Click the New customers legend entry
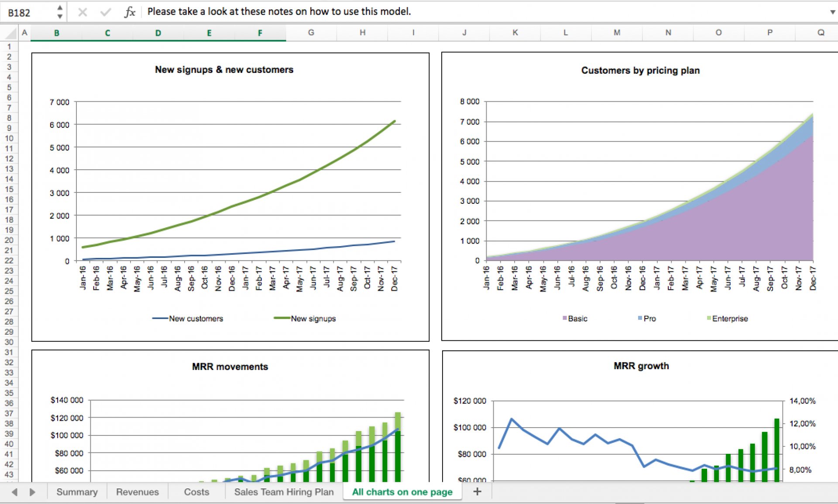The image size is (838, 504). coord(188,319)
